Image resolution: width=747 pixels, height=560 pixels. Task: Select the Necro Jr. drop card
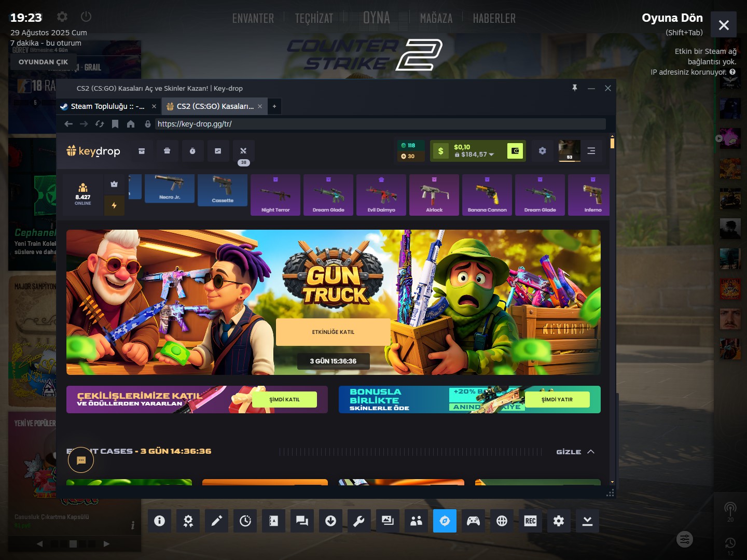pos(170,189)
